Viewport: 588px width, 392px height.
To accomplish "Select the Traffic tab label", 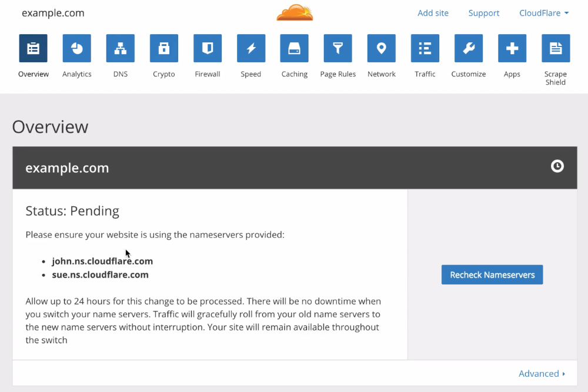I will [x=425, y=74].
